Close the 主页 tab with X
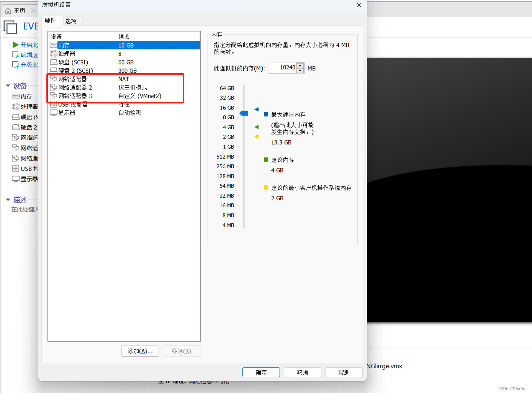This screenshot has width=532, height=393. pos(33,10)
